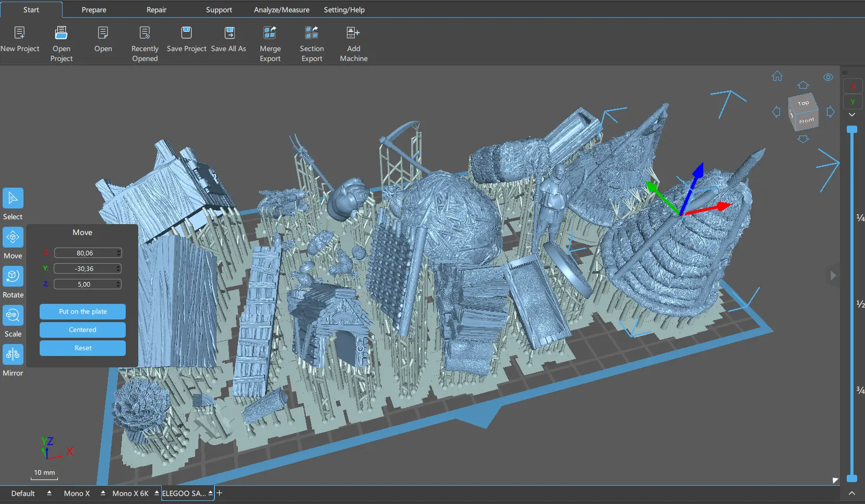The width and height of the screenshot is (865, 504).
Task: Open Section Export from the toolbar
Action: [311, 33]
